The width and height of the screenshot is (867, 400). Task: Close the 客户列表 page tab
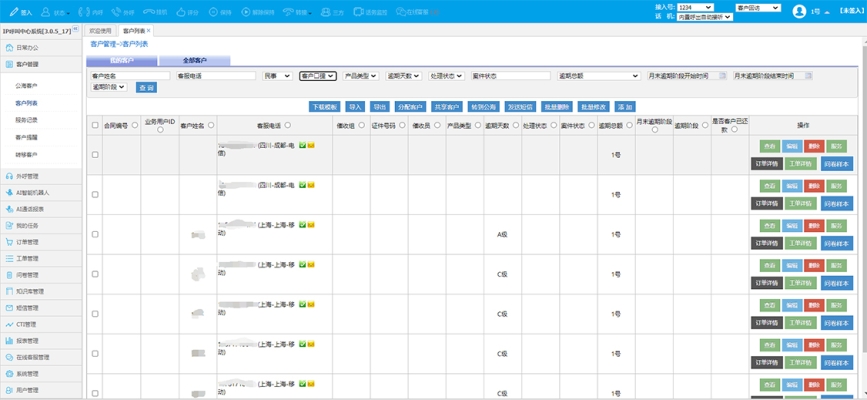pos(149,31)
